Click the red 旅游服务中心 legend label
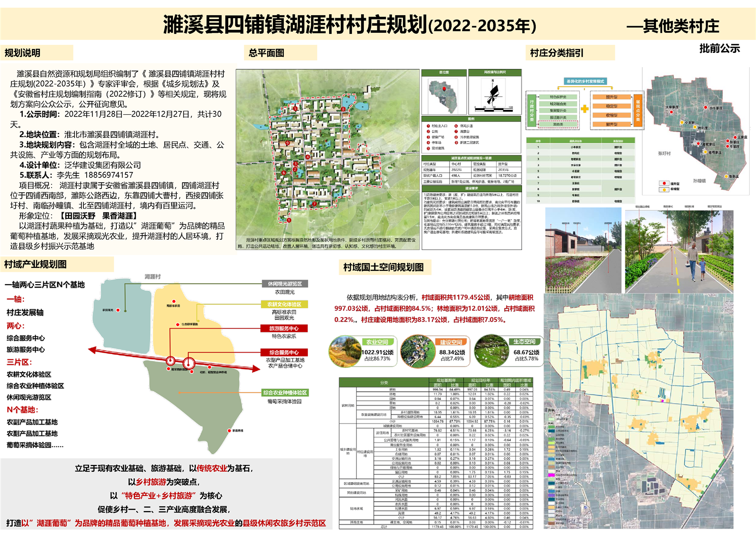The image size is (756, 534). 284,328
